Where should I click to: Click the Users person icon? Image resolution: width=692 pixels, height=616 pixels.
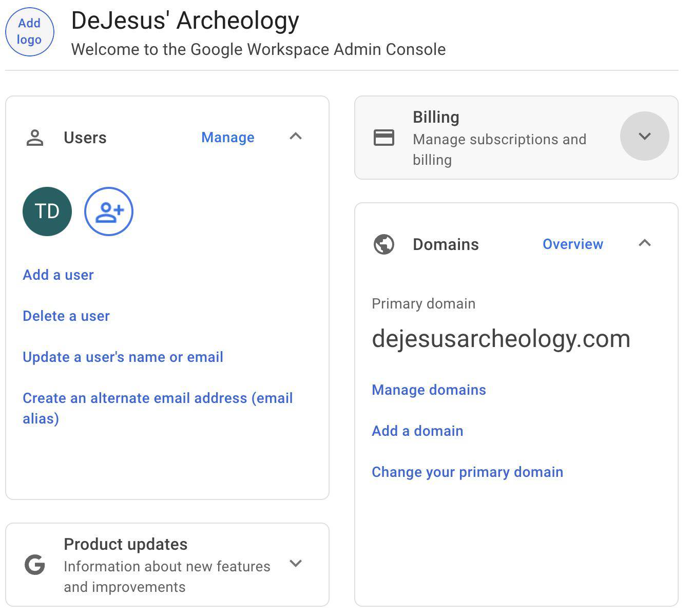click(35, 138)
